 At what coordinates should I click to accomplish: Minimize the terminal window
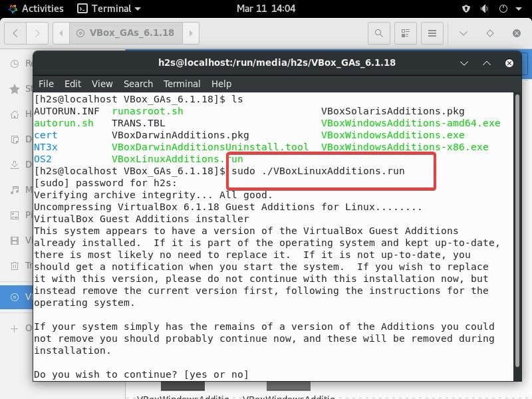pyautogui.click(x=464, y=63)
